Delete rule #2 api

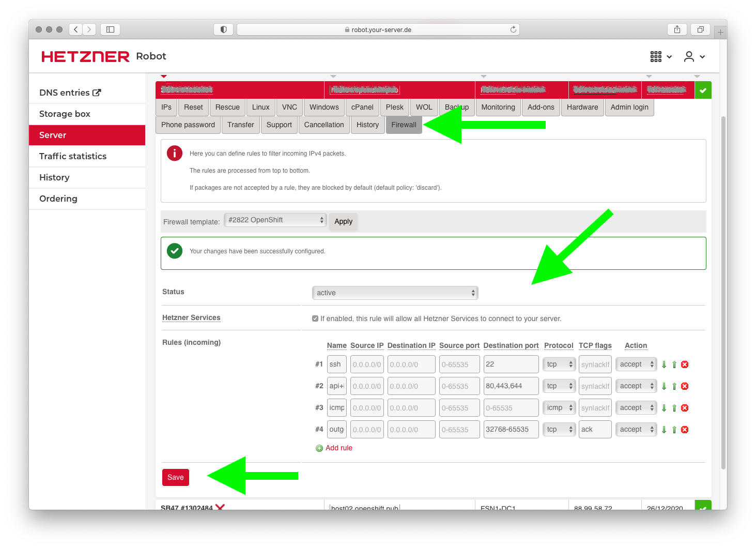pyautogui.click(x=685, y=386)
